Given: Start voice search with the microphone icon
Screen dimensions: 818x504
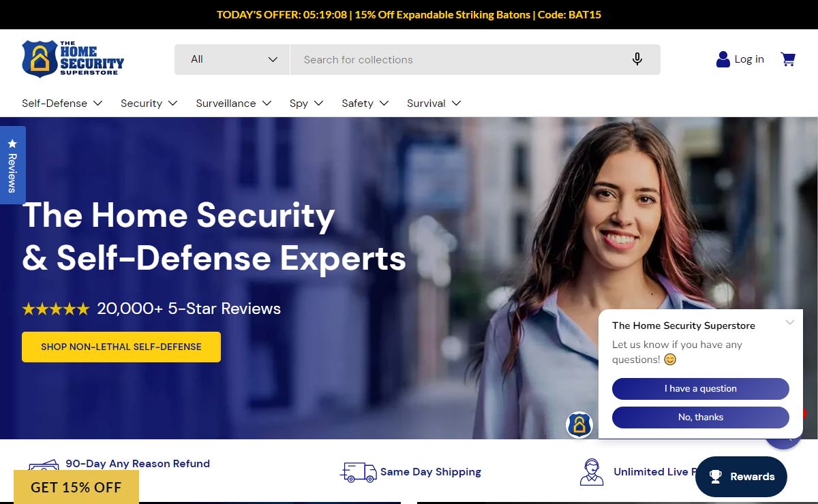Looking at the screenshot, I should (x=637, y=59).
